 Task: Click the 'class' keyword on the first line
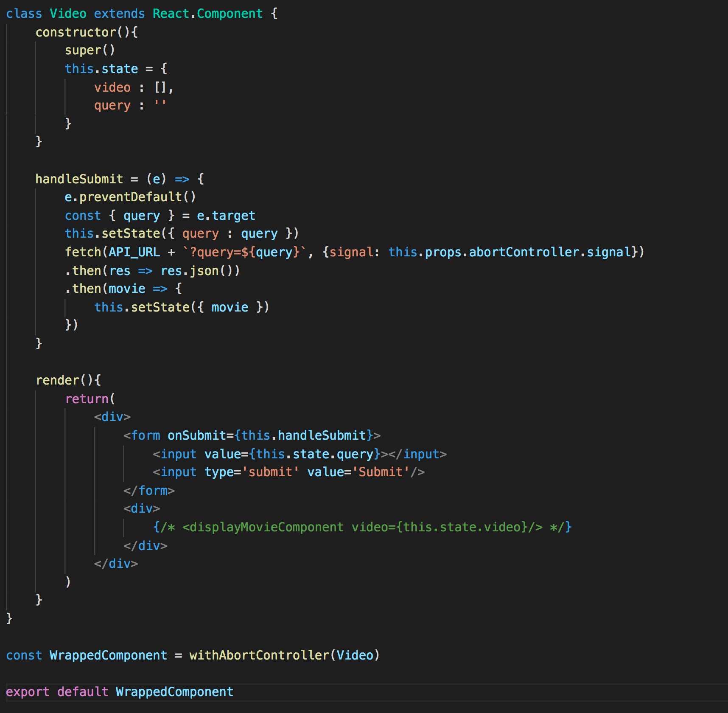pyautogui.click(x=24, y=14)
